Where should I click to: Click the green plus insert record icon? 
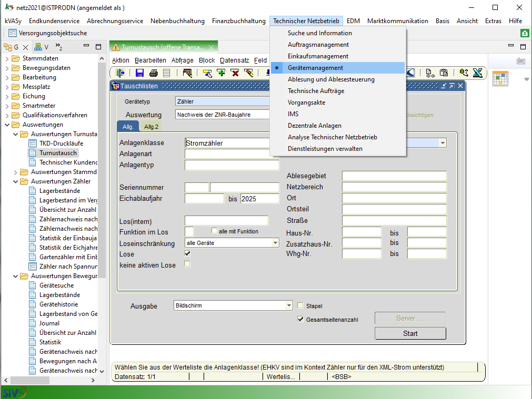point(221,73)
